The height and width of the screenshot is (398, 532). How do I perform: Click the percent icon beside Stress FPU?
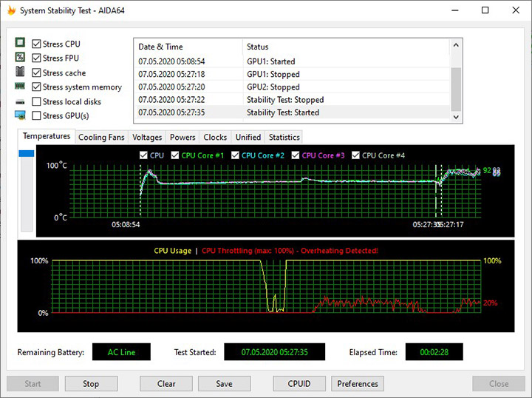coord(20,57)
